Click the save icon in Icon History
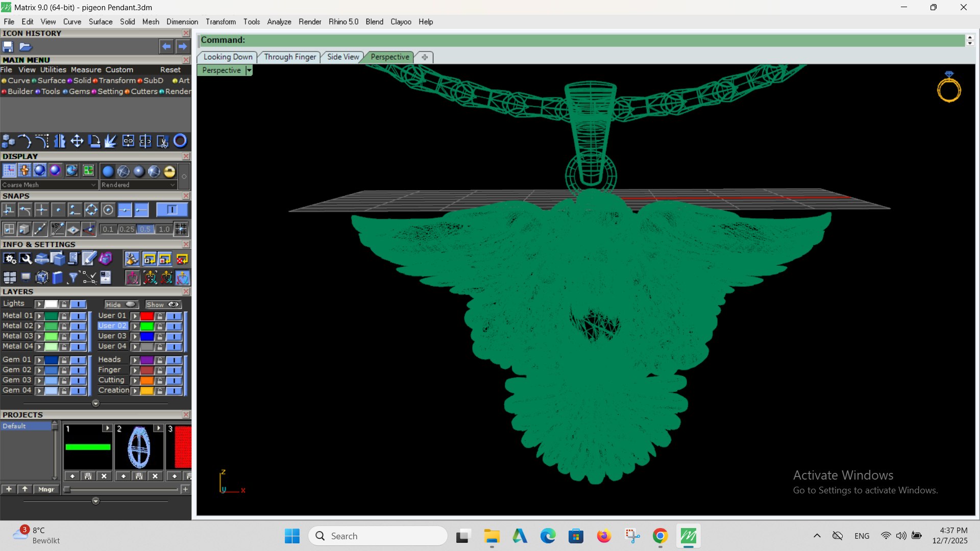The image size is (980, 551). click(8, 46)
